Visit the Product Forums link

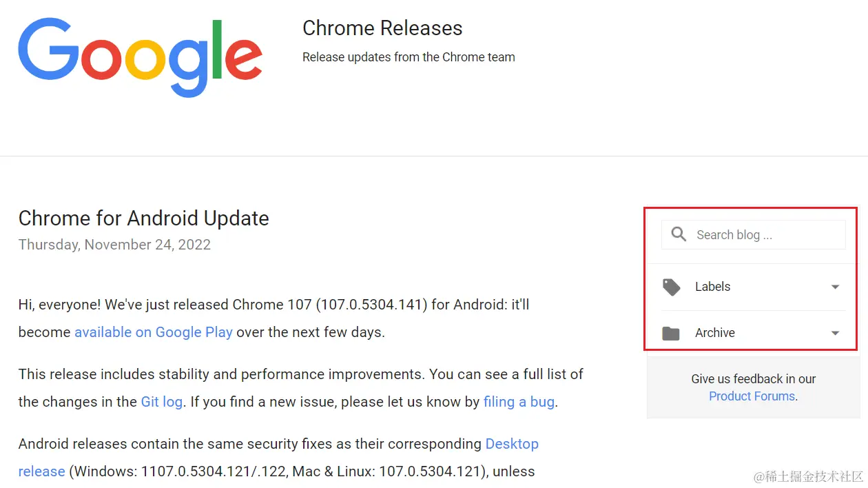pyautogui.click(x=752, y=396)
